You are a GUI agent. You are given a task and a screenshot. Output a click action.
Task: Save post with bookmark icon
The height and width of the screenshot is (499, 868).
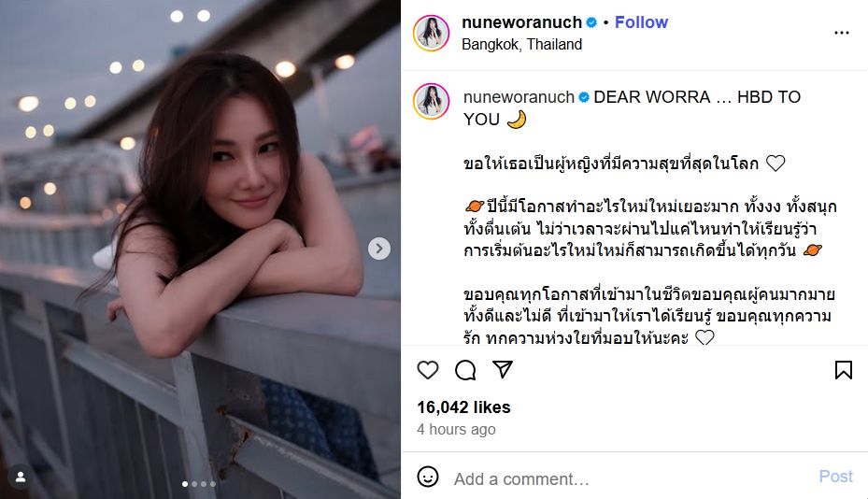[843, 370]
